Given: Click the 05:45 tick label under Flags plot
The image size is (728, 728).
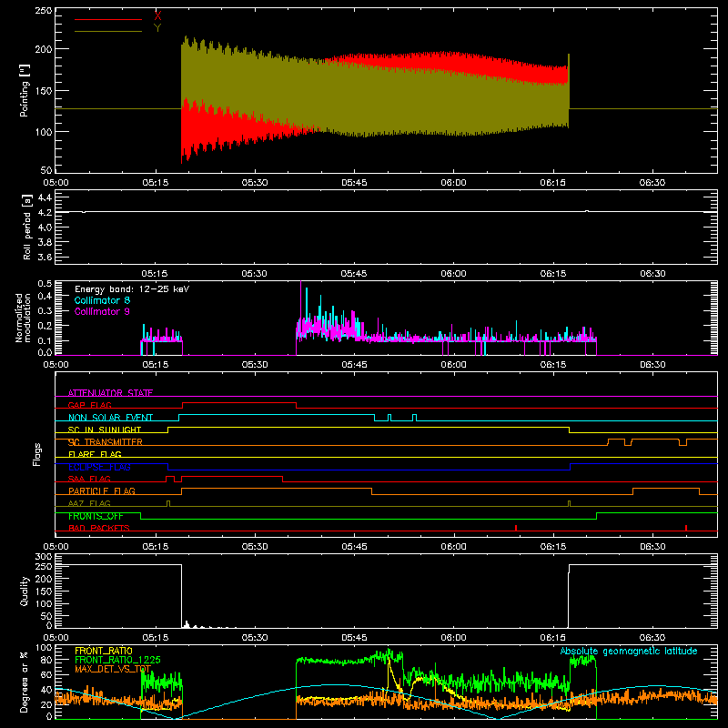Looking at the screenshot, I should click(x=354, y=547).
